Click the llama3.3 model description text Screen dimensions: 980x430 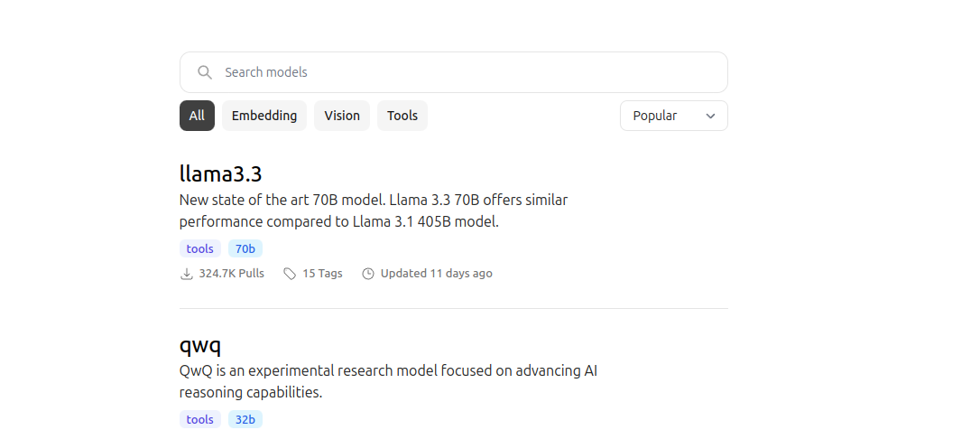coord(374,210)
